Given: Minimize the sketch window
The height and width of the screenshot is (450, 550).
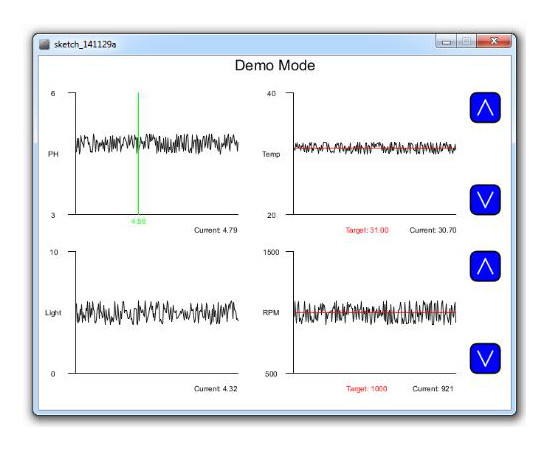Looking at the screenshot, I should [x=446, y=41].
